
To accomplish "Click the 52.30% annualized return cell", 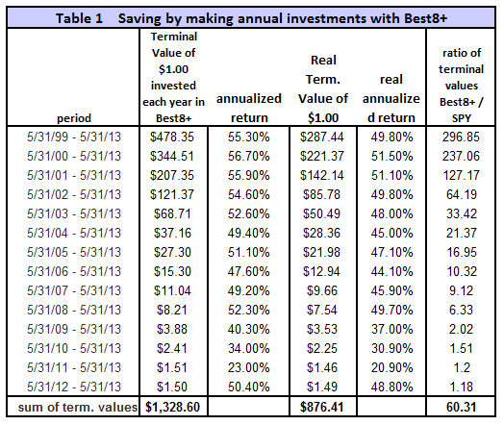I will pyautogui.click(x=249, y=311).
